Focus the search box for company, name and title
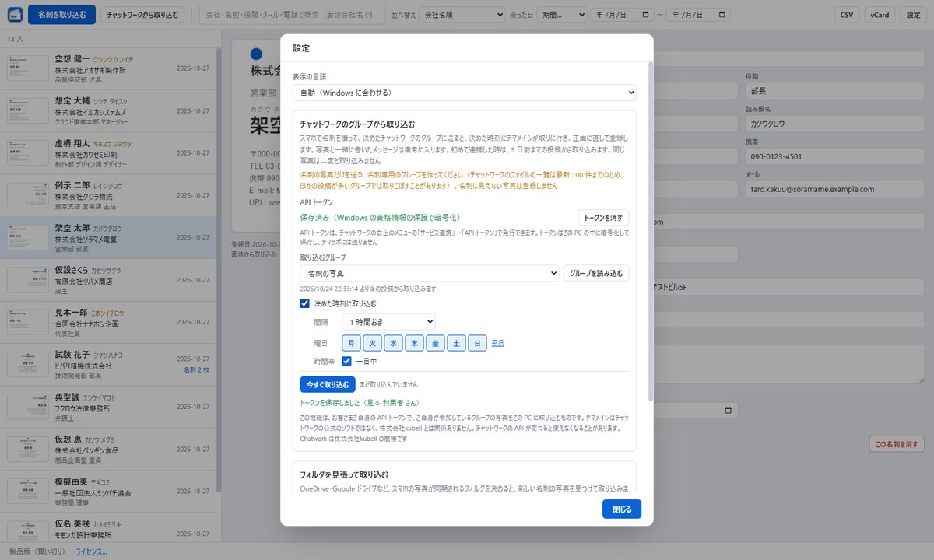The width and height of the screenshot is (934, 560). [x=292, y=15]
